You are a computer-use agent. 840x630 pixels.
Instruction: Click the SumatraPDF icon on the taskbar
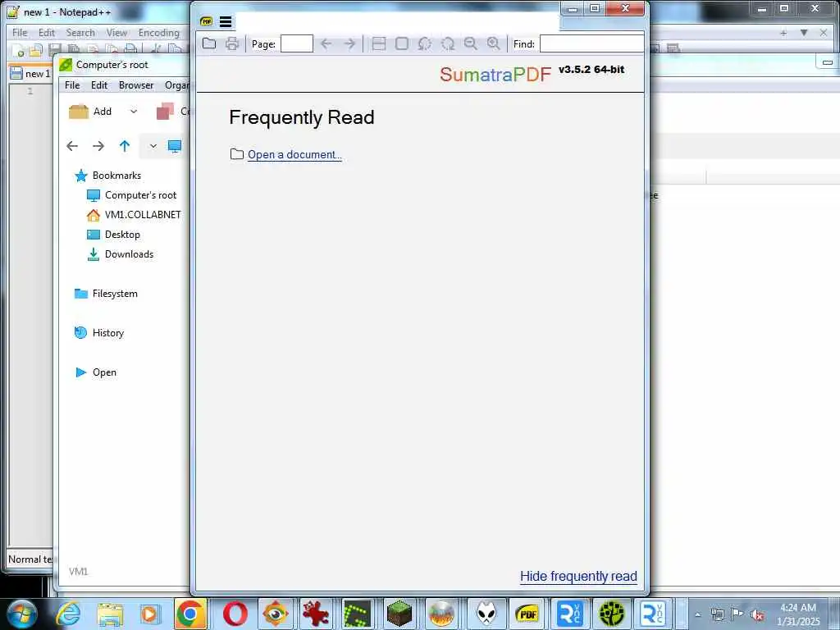coord(527,614)
